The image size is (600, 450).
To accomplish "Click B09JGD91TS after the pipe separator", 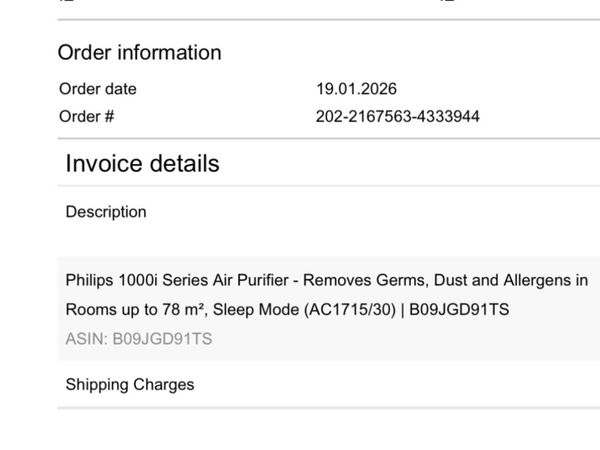I will tap(459, 310).
